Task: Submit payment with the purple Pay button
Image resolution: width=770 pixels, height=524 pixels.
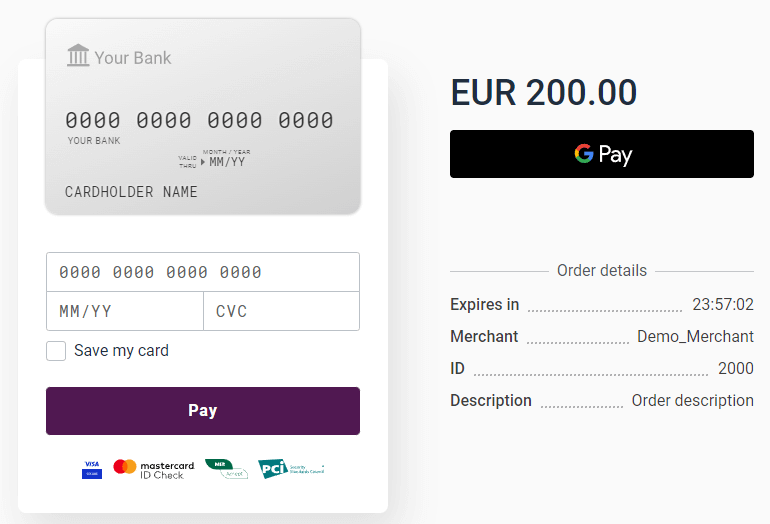Action: (x=203, y=411)
